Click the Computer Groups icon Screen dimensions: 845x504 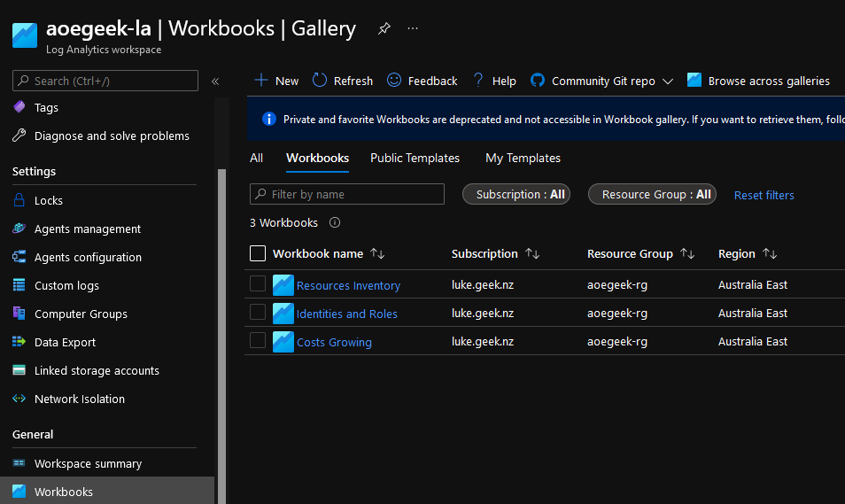pyautogui.click(x=19, y=314)
